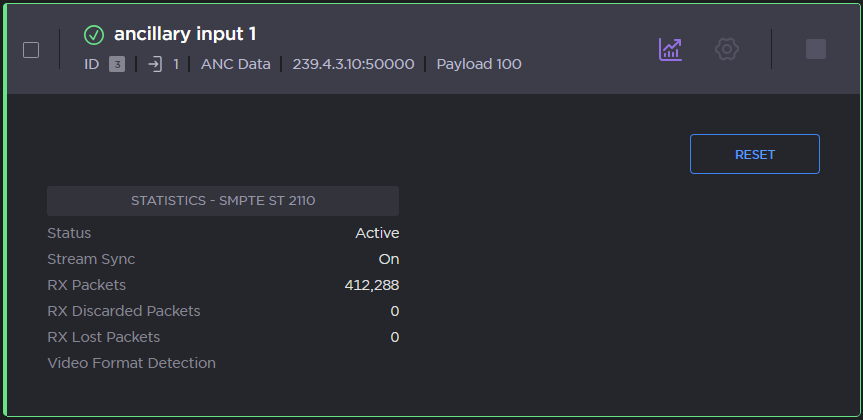Click the Active status value
The image size is (863, 420).
click(x=377, y=233)
